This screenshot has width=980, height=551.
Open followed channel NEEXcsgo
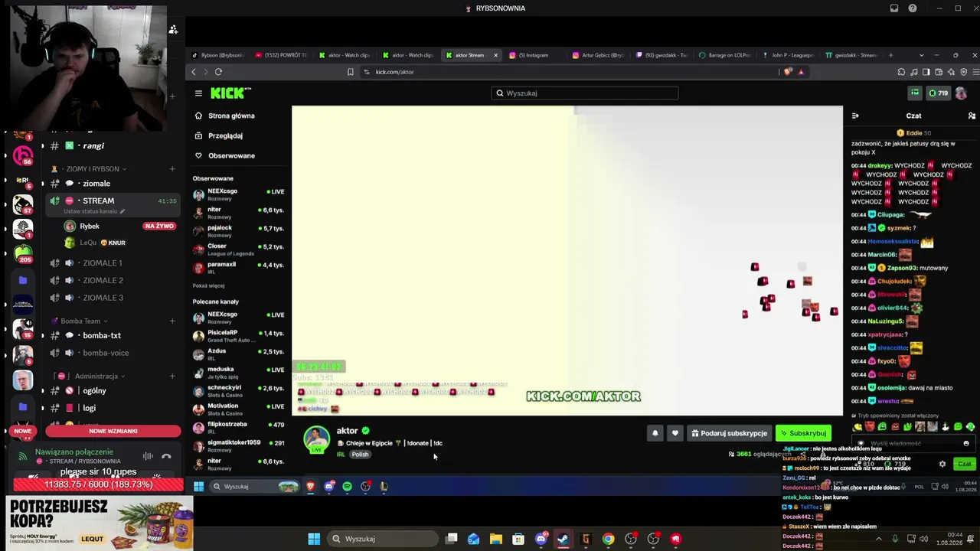coord(238,194)
